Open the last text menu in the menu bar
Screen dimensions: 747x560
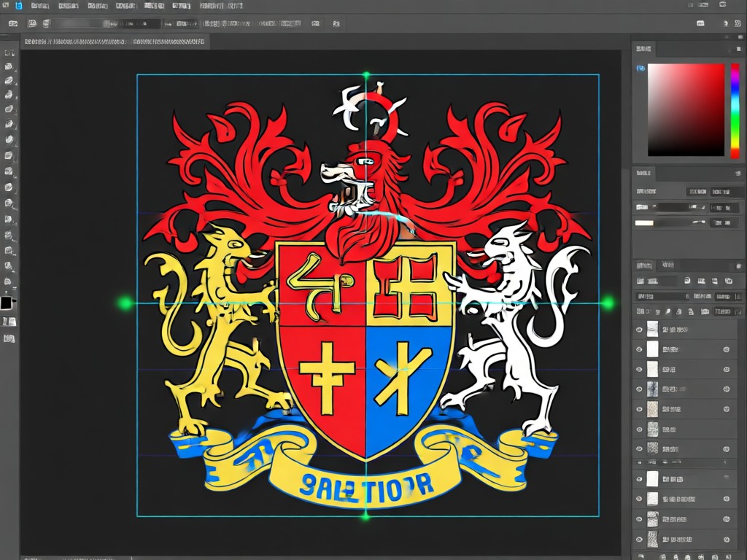tap(221, 6)
